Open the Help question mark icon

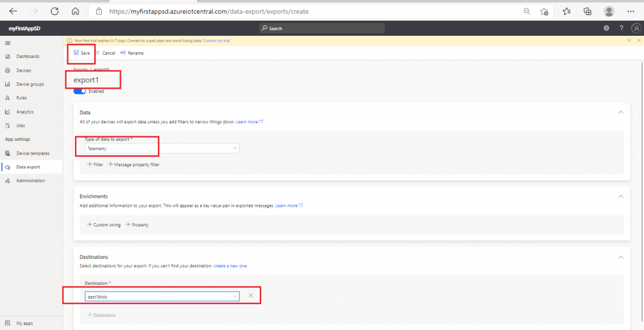tap(621, 28)
